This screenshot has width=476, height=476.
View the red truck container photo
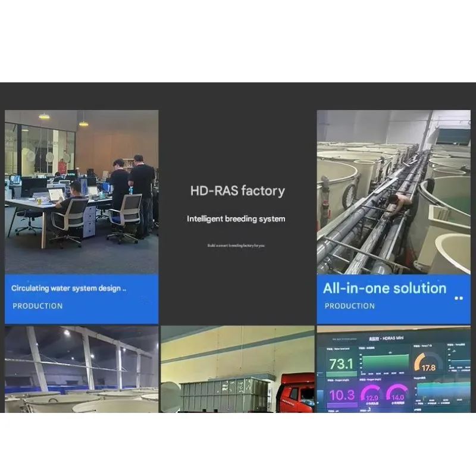(x=237, y=369)
